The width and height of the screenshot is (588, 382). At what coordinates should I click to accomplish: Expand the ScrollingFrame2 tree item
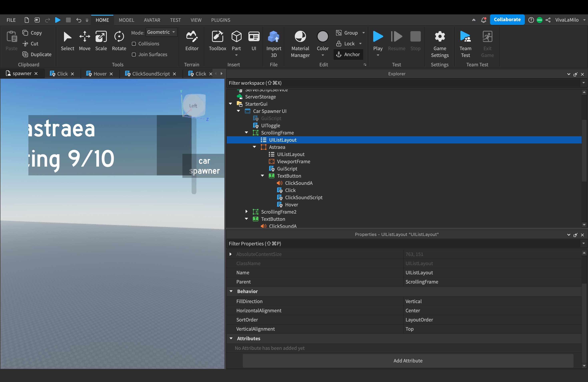(x=246, y=212)
